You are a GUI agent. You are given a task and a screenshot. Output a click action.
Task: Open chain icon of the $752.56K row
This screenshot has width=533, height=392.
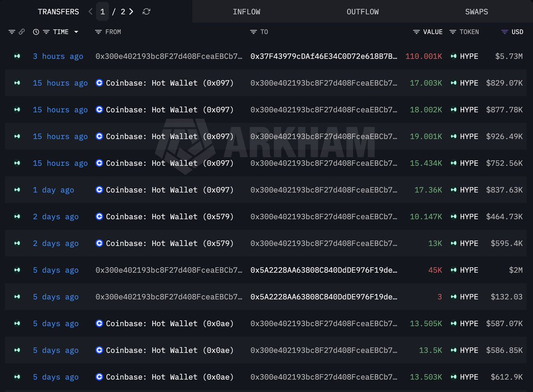click(x=17, y=163)
